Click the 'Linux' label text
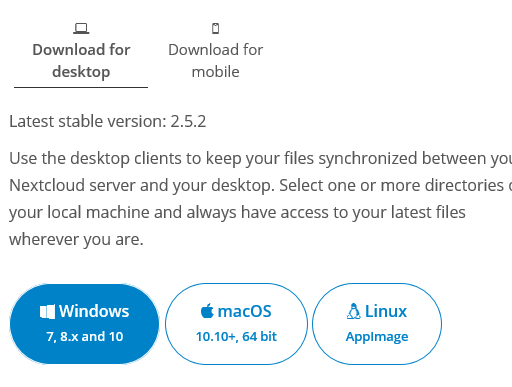The image size is (512, 387). 386,311
